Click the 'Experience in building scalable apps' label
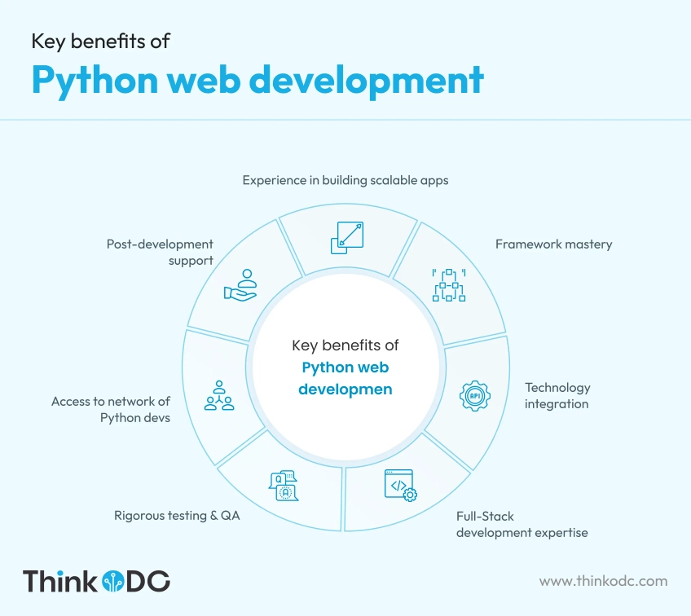 click(x=345, y=180)
